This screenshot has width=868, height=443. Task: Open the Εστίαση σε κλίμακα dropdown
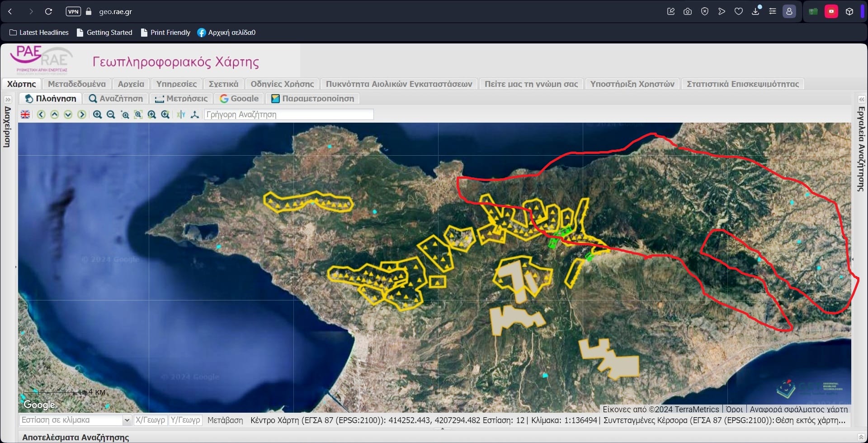[127, 420]
